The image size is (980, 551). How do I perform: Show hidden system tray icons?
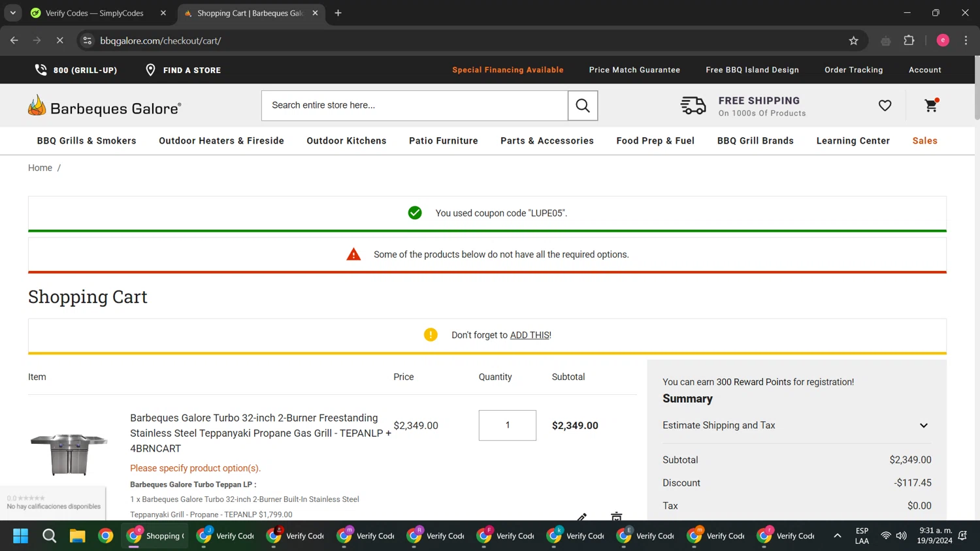[837, 536]
